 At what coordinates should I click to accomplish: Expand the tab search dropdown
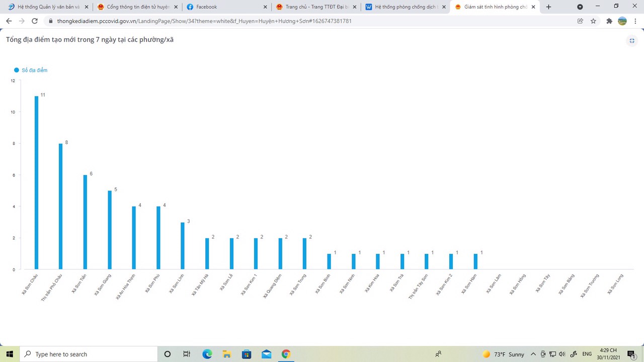coord(580,7)
